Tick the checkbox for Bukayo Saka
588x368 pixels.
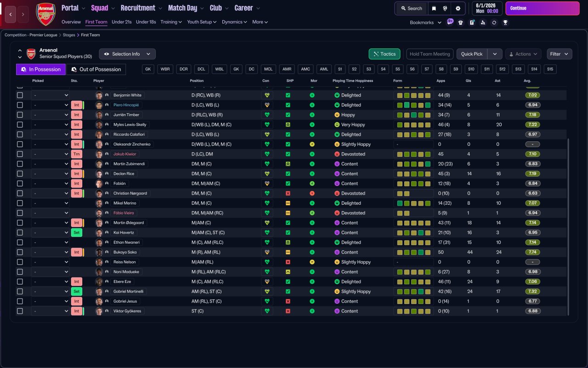pos(20,252)
